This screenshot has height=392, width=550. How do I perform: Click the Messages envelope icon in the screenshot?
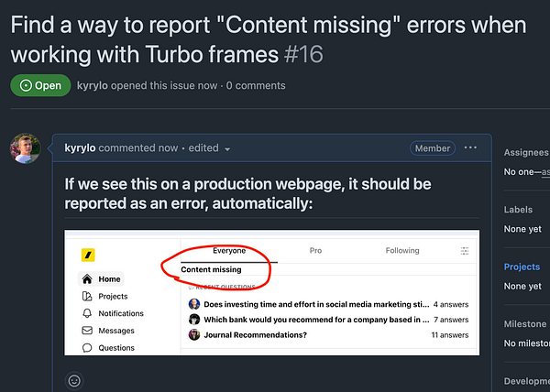pos(87,331)
